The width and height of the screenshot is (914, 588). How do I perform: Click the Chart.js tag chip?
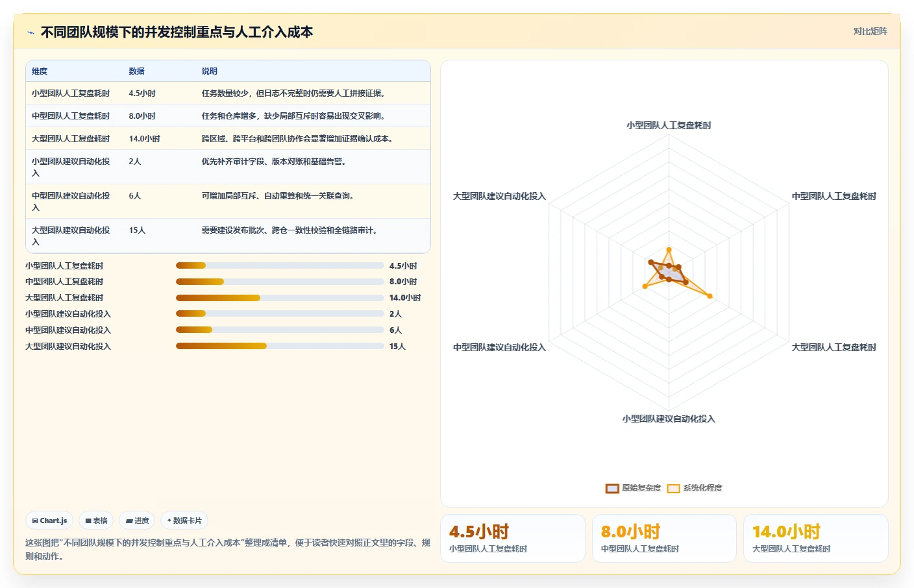(49, 521)
